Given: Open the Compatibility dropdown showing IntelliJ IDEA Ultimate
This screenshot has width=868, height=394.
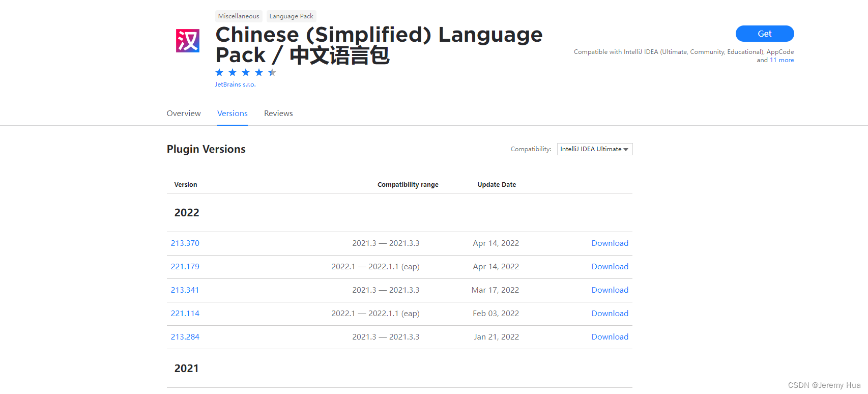Looking at the screenshot, I should [x=595, y=149].
